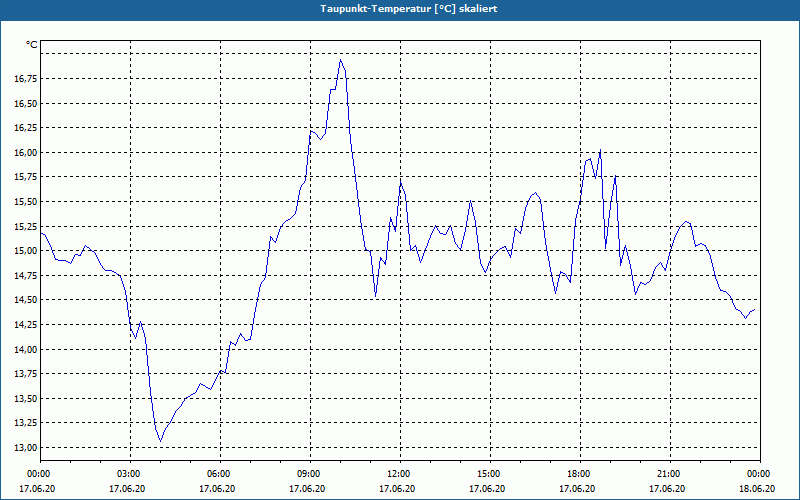Click the 03:00 time label
Viewport: 800px width, 500px height.
130,474
